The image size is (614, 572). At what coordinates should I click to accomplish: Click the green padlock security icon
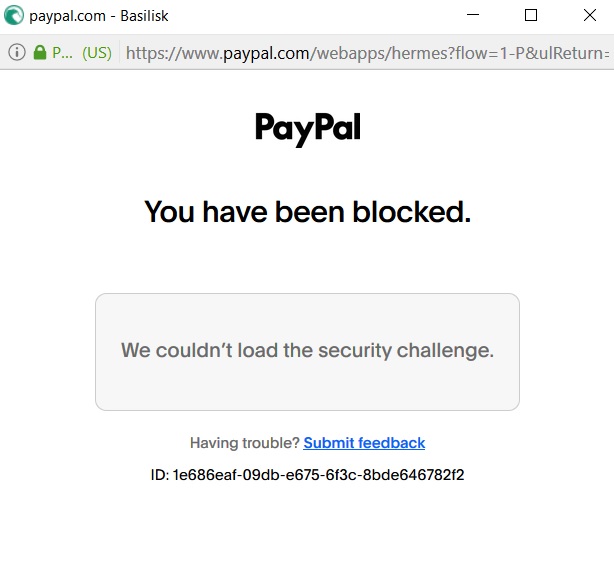tap(40, 52)
